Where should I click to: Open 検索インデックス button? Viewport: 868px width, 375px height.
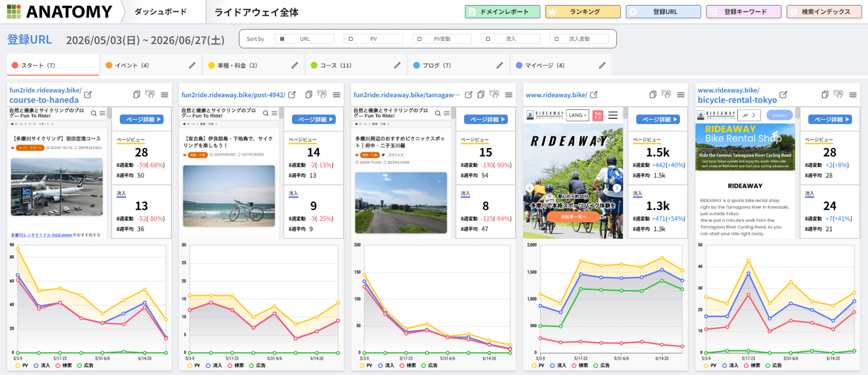(824, 12)
